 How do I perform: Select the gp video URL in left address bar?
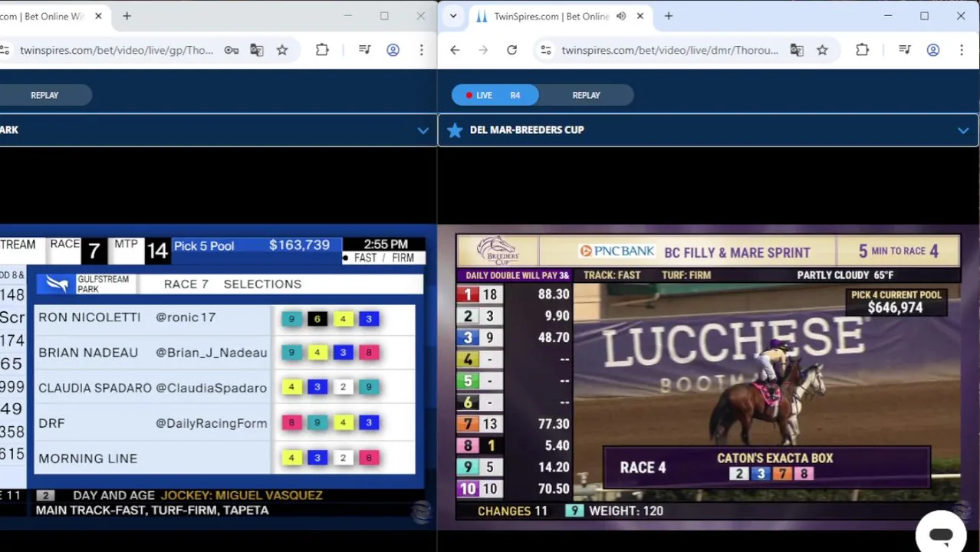(x=117, y=51)
